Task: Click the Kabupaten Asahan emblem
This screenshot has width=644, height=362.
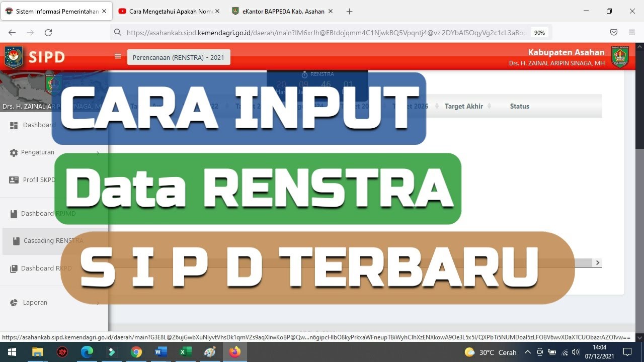Action: pyautogui.click(x=620, y=57)
